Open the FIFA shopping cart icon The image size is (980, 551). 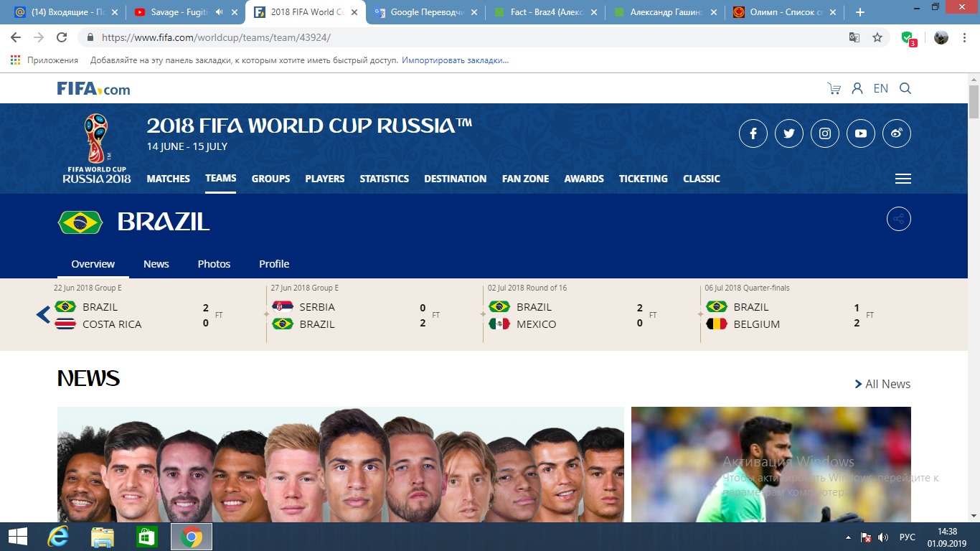click(834, 88)
